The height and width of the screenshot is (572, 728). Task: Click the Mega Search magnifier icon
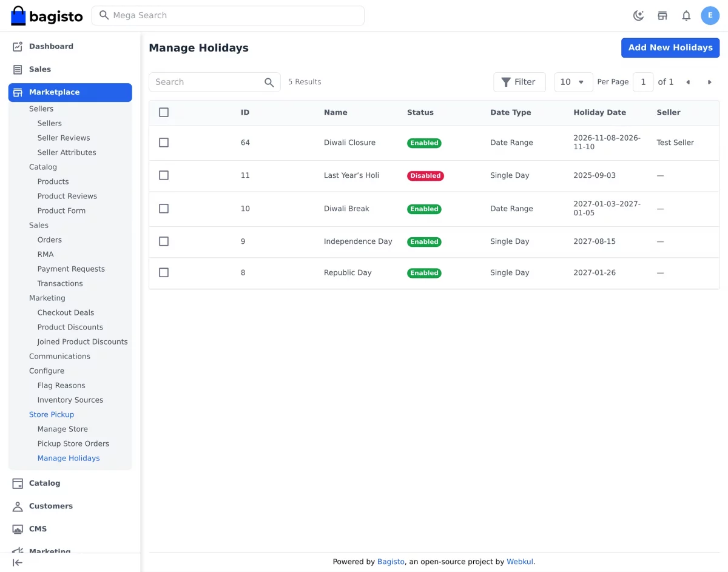(x=104, y=15)
